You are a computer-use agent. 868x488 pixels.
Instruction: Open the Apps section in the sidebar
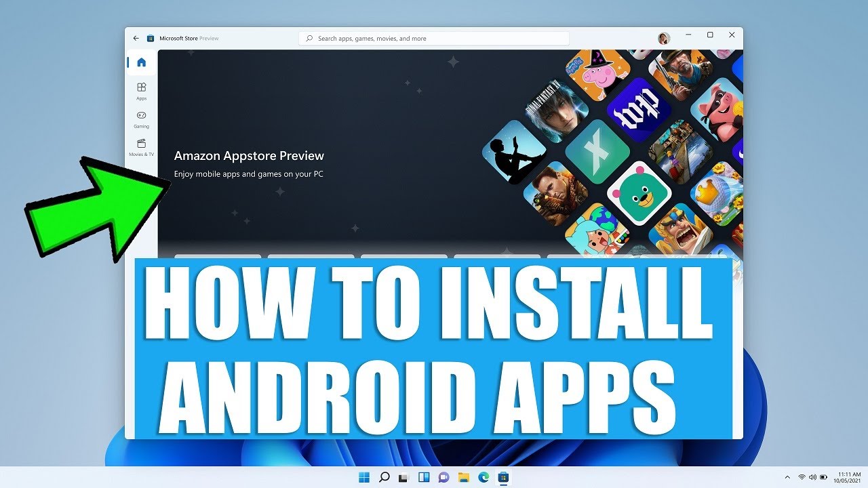click(141, 91)
